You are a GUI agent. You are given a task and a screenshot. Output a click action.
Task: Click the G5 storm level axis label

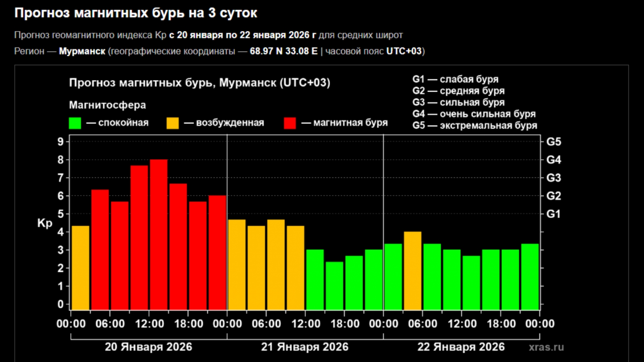point(553,142)
